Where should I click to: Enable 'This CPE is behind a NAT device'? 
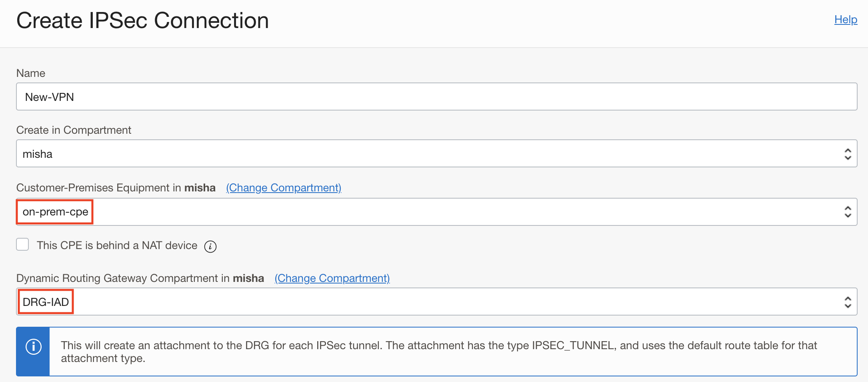pos(22,244)
